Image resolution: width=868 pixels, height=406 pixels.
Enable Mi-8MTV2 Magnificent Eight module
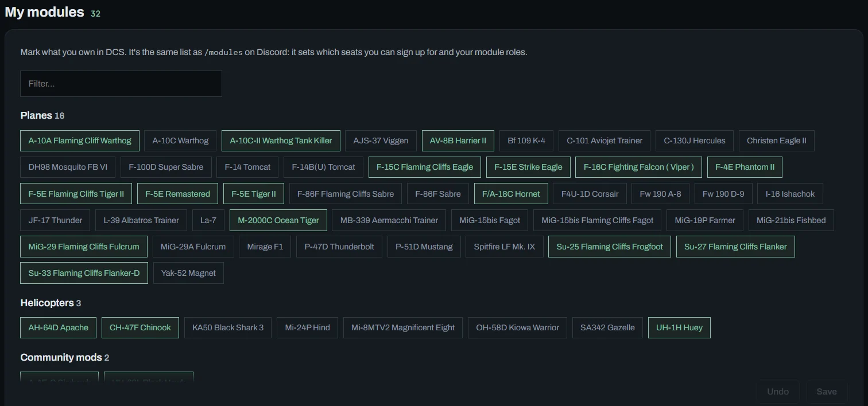[x=403, y=327]
